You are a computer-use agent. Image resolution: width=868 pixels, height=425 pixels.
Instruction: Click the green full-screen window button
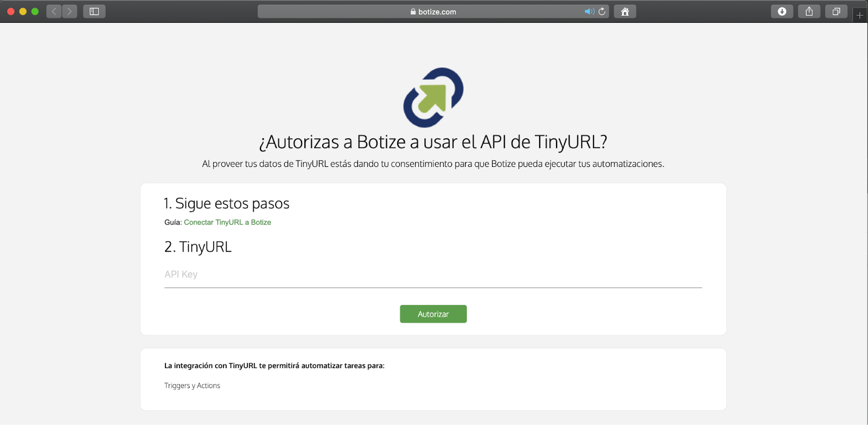35,11
